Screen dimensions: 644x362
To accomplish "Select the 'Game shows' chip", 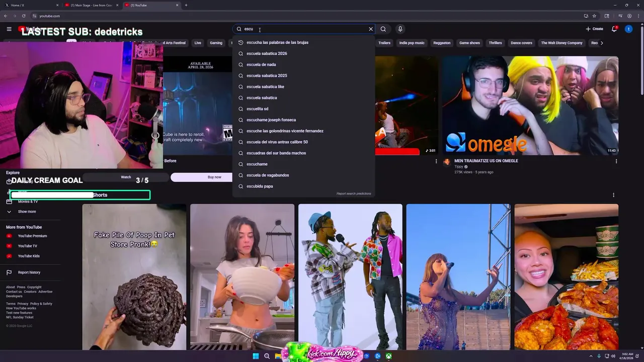I will (x=469, y=43).
